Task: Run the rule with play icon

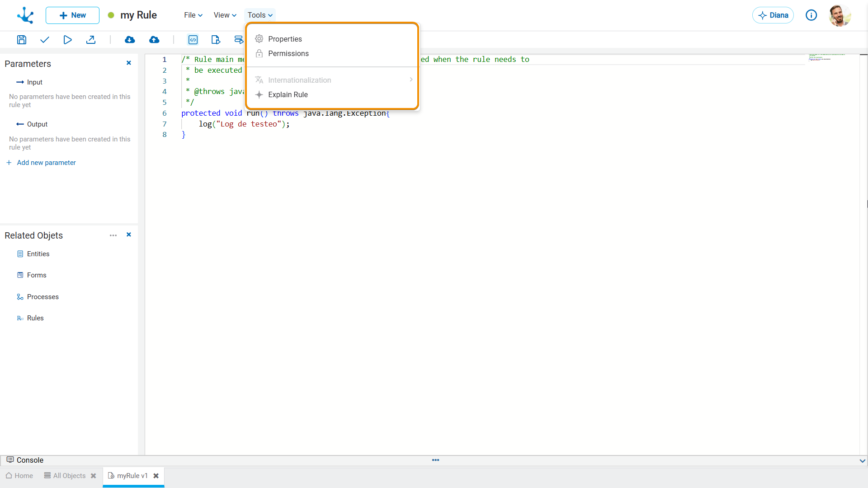Action: [x=67, y=40]
